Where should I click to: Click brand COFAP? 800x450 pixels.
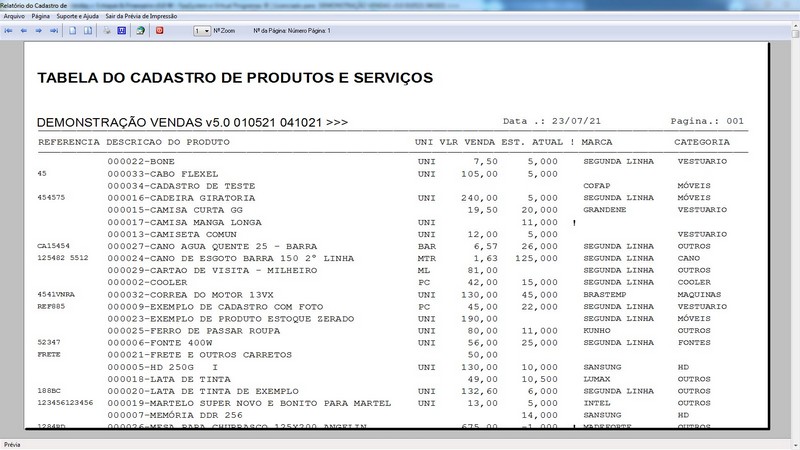[x=597, y=186]
